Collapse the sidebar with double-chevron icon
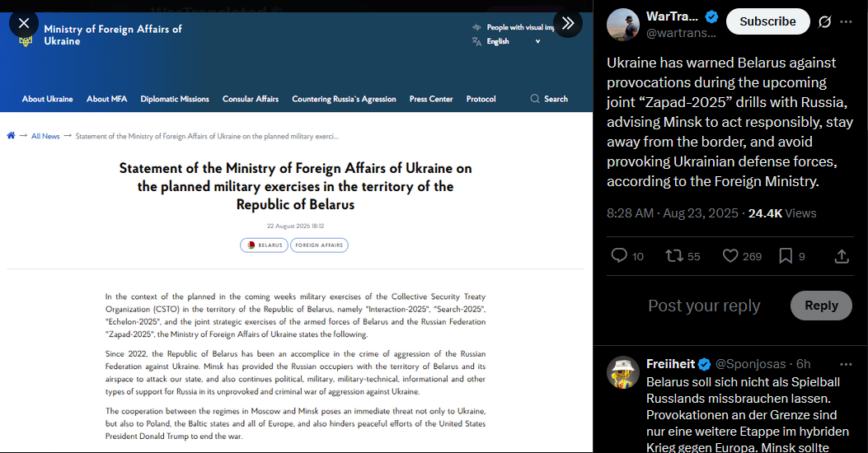The width and height of the screenshot is (868, 453). (568, 23)
